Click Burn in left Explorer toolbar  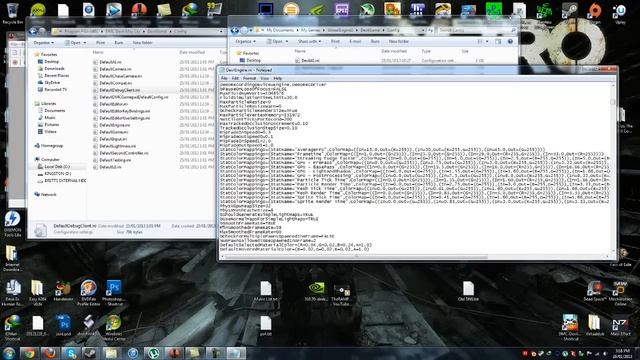point(119,42)
